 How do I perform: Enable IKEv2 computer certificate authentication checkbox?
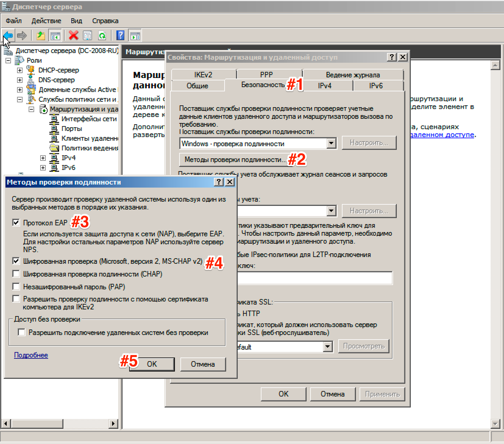pyautogui.click(x=16, y=299)
